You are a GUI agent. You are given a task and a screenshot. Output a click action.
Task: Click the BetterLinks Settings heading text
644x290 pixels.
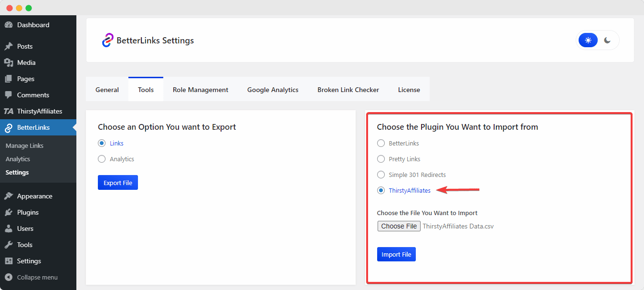click(155, 41)
